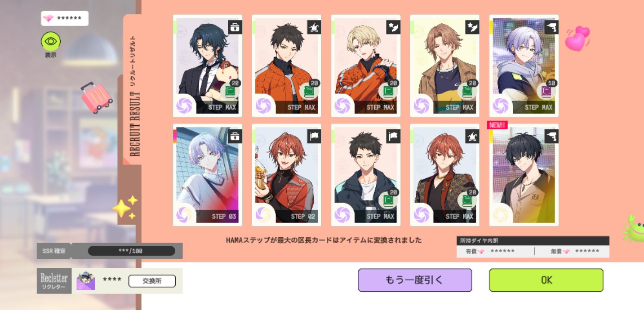
Task: Click the purple book icon marked 10
Action: 546,92
